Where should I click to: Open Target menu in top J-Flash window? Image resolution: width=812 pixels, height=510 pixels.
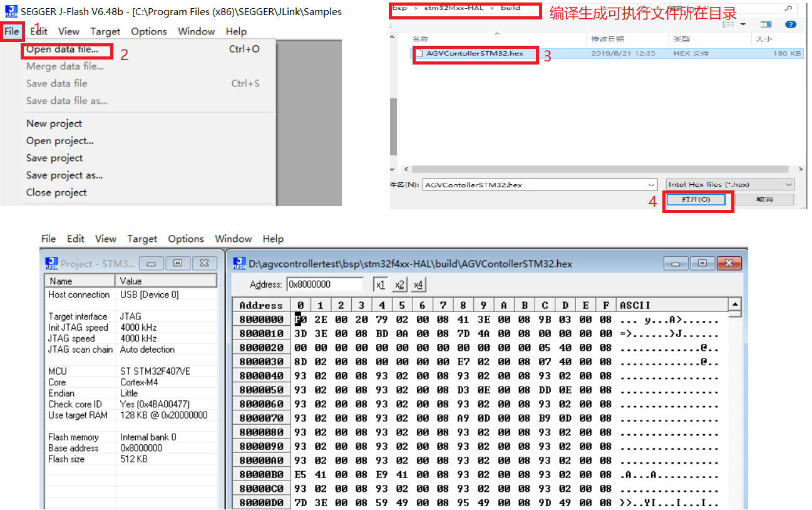click(x=105, y=31)
